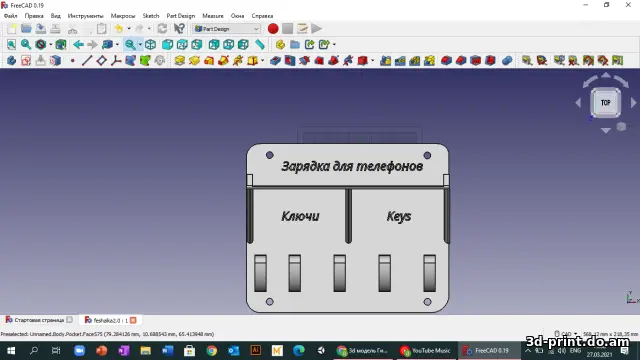The image size is (640, 360).
Task: Open the Part Design menu
Action: (x=181, y=16)
